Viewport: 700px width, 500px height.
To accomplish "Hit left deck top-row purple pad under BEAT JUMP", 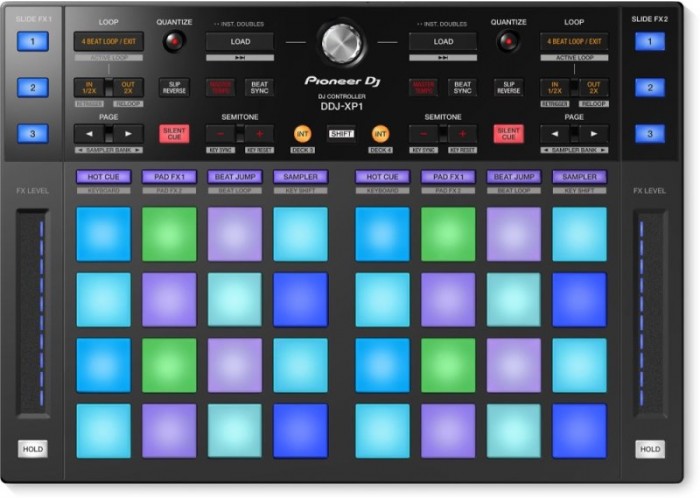I will coord(235,234).
